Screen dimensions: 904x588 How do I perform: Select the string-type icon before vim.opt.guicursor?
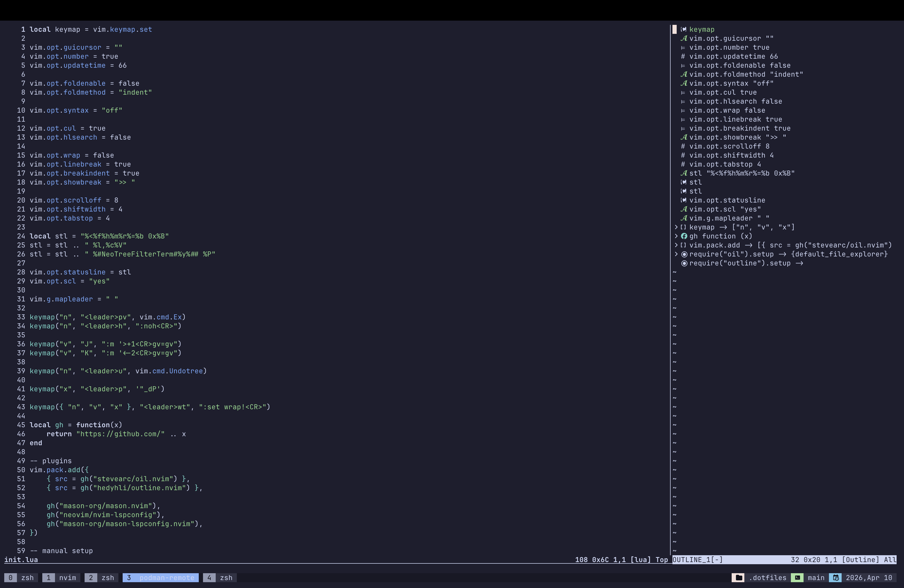[684, 38]
